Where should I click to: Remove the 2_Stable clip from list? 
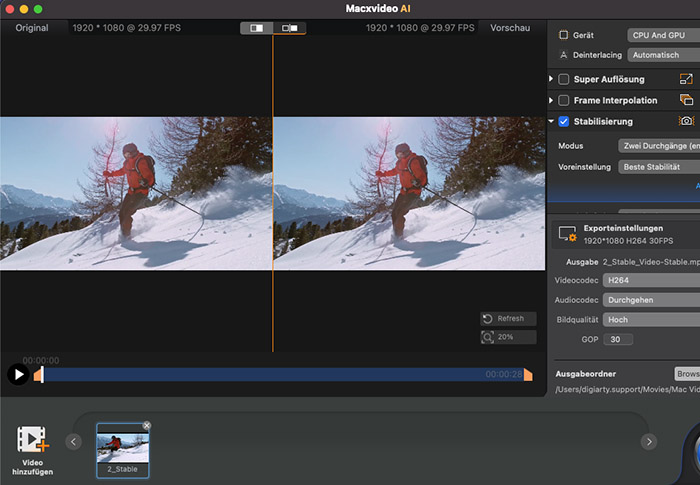(x=146, y=426)
